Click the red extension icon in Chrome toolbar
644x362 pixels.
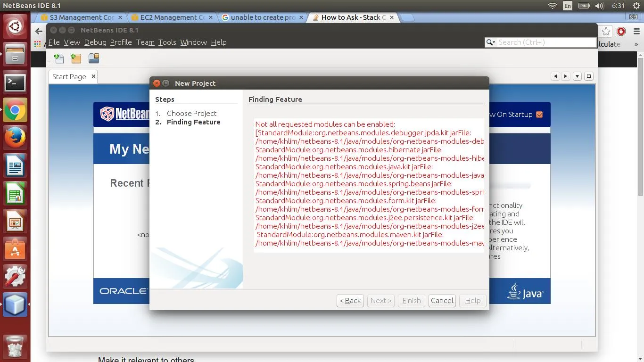coord(621,31)
